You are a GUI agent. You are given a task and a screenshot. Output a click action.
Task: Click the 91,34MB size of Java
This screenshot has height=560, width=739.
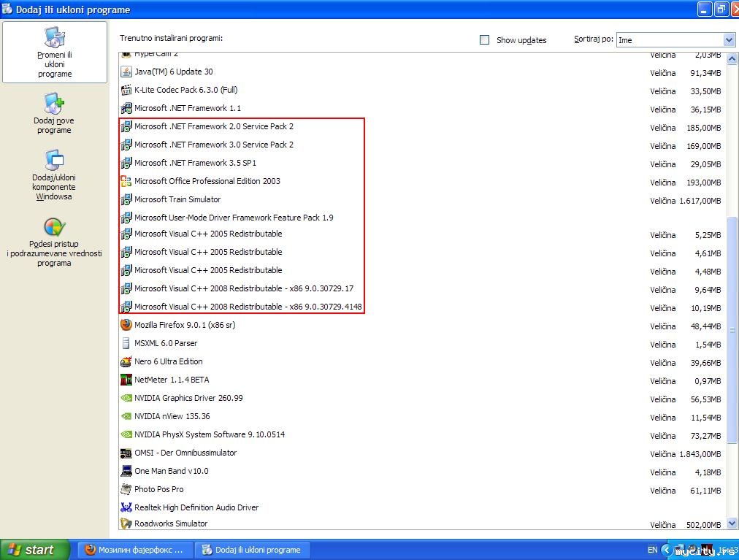(705, 73)
